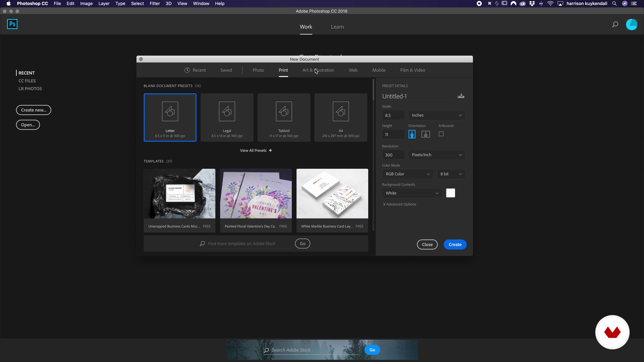
Task: Open the Learn tab
Action: tap(337, 27)
